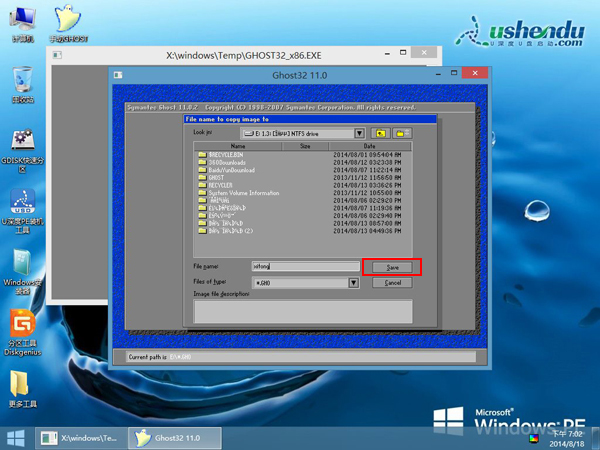Click the taskbar clock showing 7:02
Screen dimensions: 600x450
coord(567,439)
